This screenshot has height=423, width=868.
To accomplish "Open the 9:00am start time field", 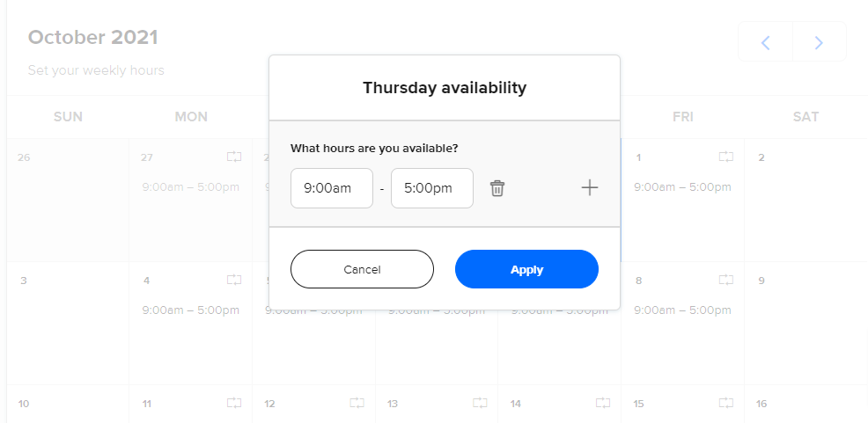I will (332, 188).
